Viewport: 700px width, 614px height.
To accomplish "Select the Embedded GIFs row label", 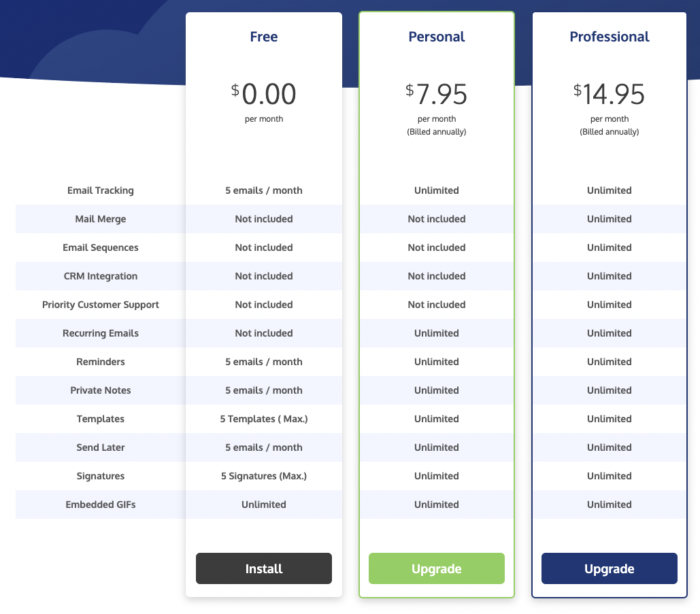I will click(101, 505).
